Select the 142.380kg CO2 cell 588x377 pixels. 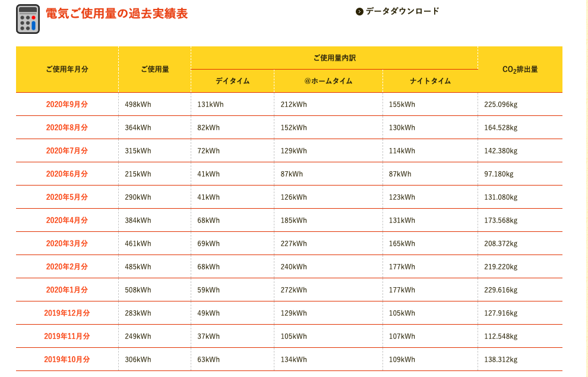[x=520, y=151]
